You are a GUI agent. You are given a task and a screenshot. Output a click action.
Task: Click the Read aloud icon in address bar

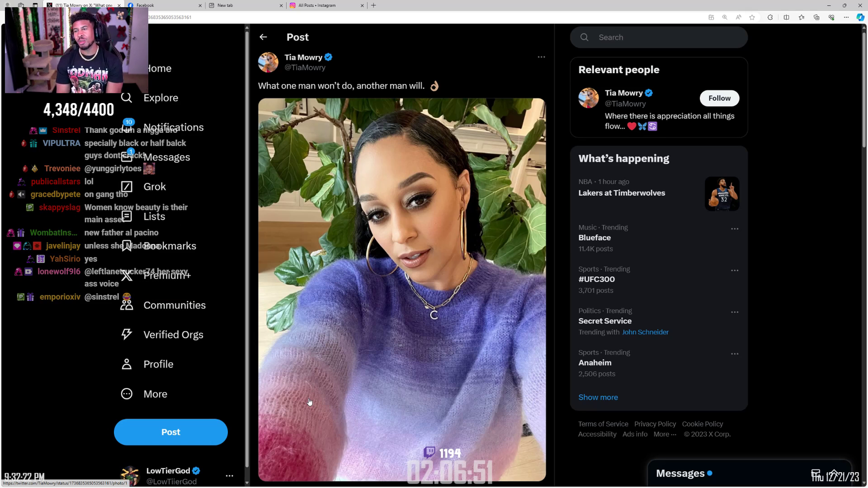coord(738,17)
